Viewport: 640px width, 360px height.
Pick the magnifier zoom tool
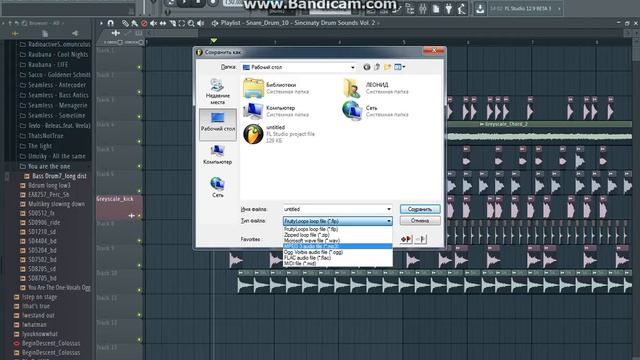pyautogui.click(x=191, y=23)
